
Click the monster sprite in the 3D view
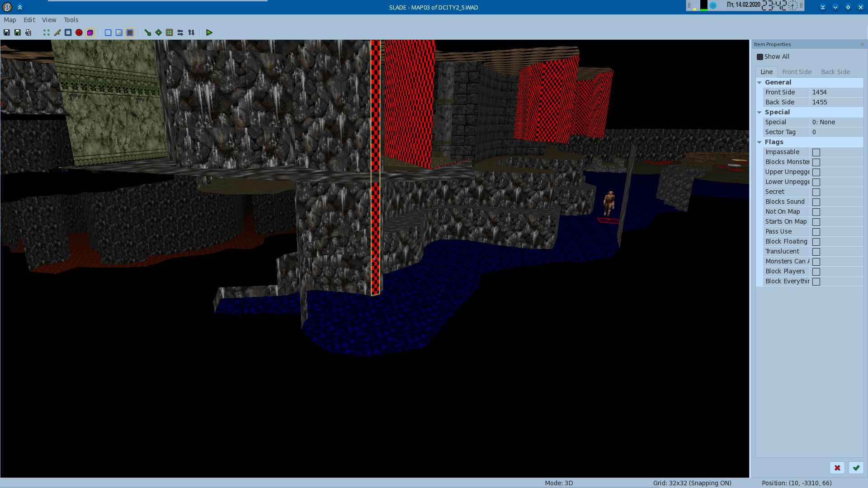(609, 203)
